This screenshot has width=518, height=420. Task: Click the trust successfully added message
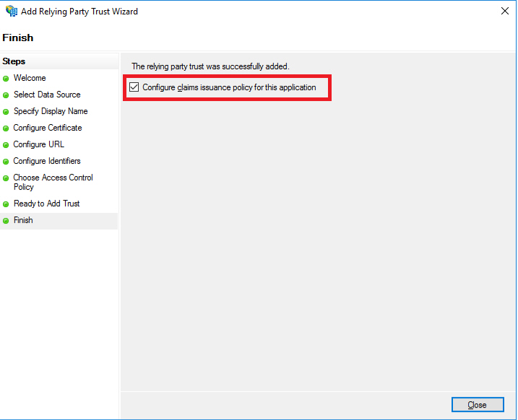click(210, 66)
